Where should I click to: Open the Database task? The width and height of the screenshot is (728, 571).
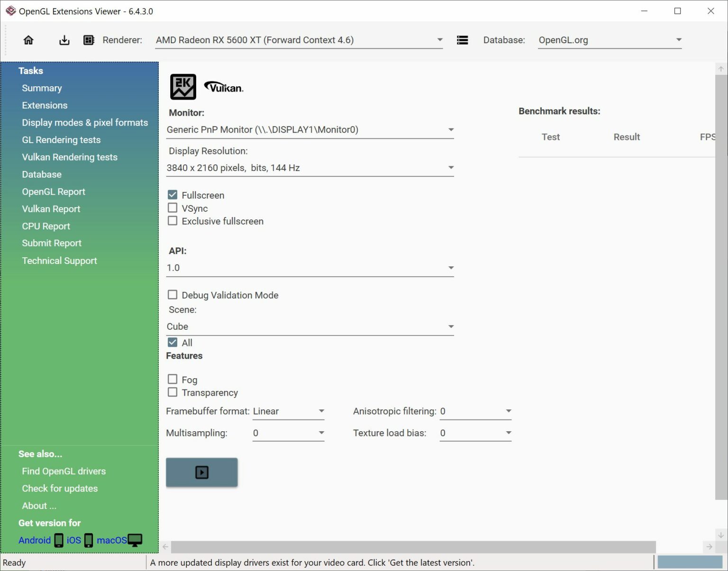(x=42, y=174)
